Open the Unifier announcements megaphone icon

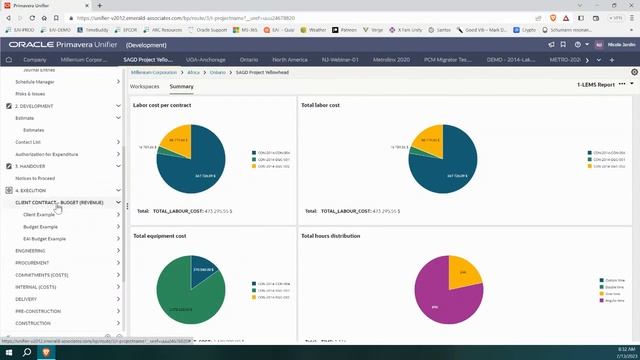coord(551,44)
